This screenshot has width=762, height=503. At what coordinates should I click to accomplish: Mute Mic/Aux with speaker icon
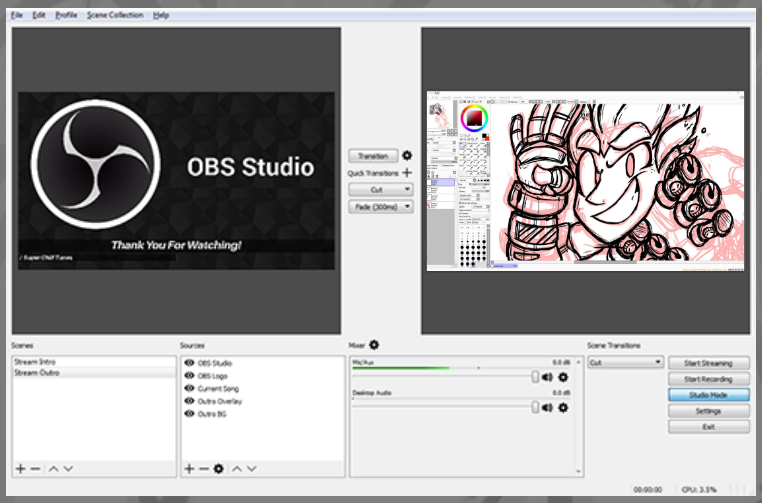coord(547,377)
